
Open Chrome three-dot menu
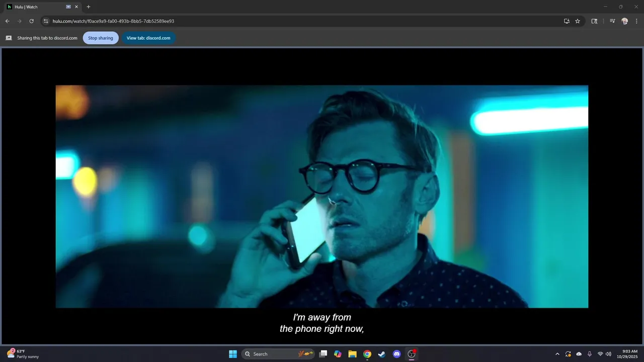(637, 21)
